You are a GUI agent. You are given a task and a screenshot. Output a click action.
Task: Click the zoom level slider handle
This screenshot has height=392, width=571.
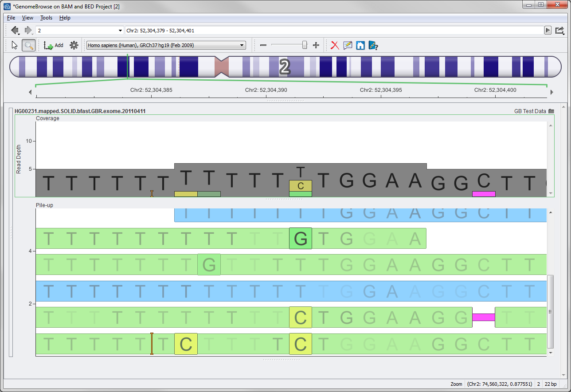coord(305,45)
